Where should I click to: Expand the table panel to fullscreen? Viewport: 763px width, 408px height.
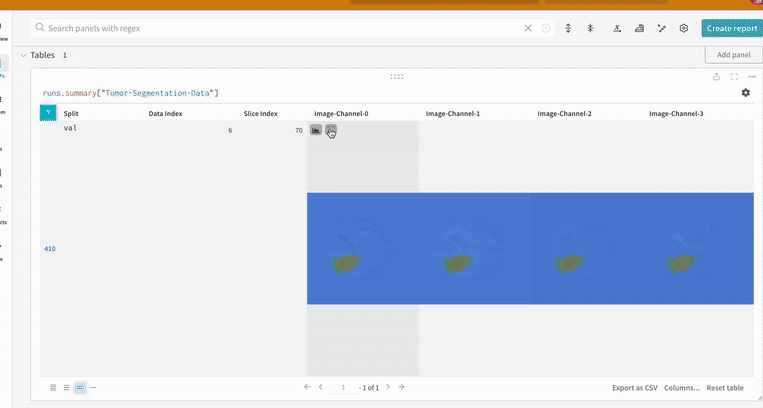[734, 76]
